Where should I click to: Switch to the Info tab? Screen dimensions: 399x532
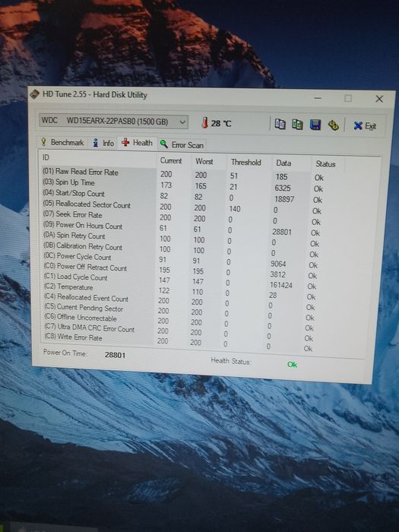[x=103, y=143]
